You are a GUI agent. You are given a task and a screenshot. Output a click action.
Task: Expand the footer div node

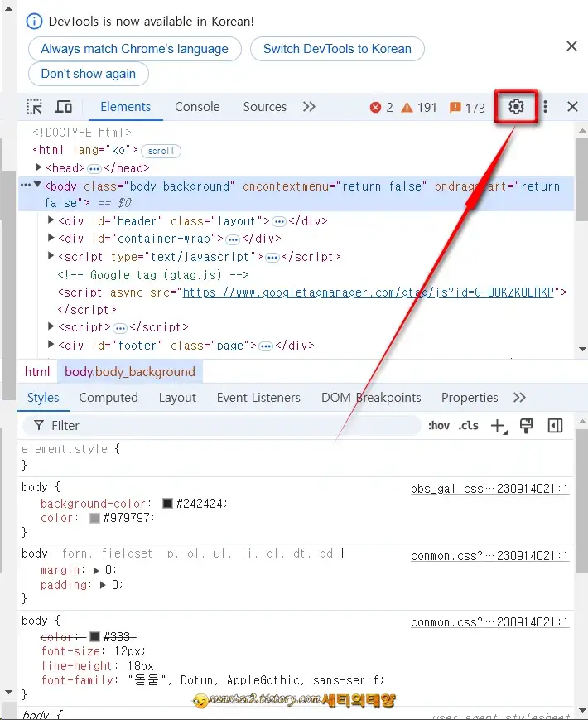tap(51, 344)
